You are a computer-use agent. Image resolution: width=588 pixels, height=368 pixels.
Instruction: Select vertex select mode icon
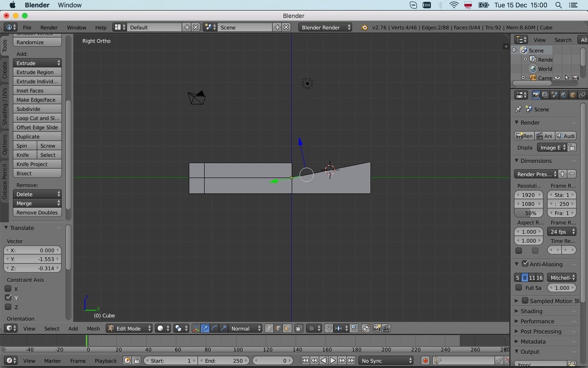tap(269, 328)
